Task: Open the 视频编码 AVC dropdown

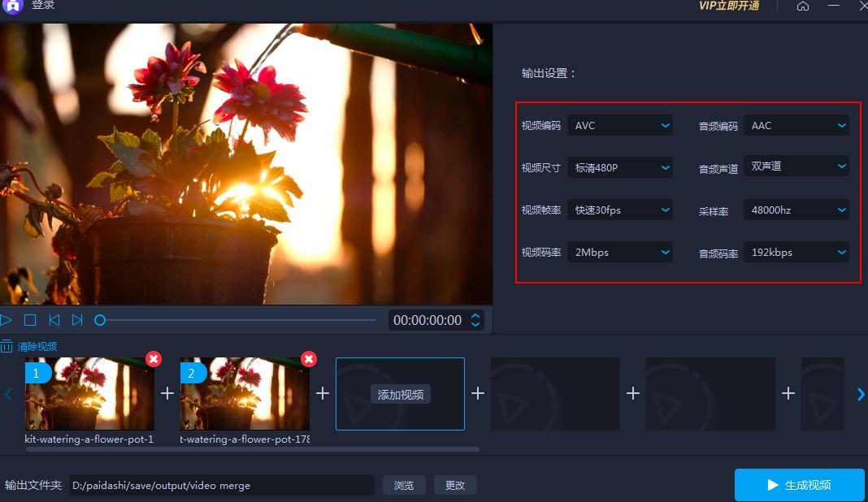Action: 620,126
